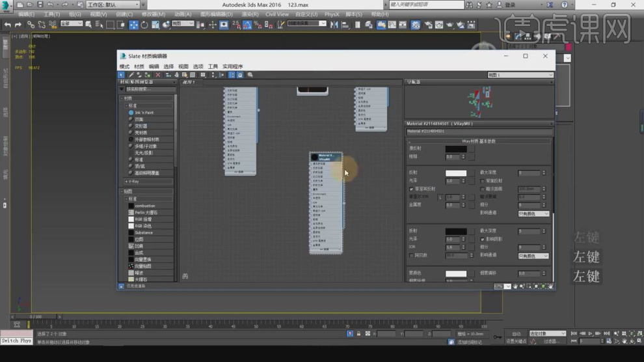This screenshot has width=644, height=362.
Task: Select the combustion map entry
Action: 145,206
